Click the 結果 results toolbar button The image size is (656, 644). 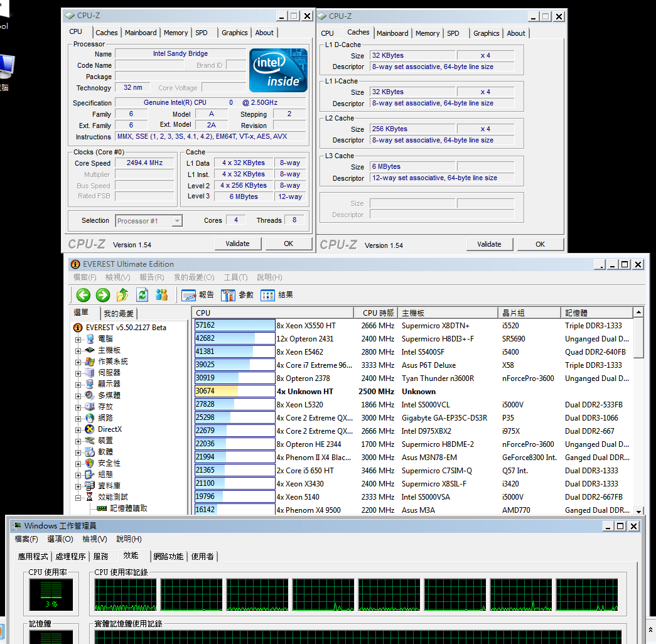coord(277,295)
